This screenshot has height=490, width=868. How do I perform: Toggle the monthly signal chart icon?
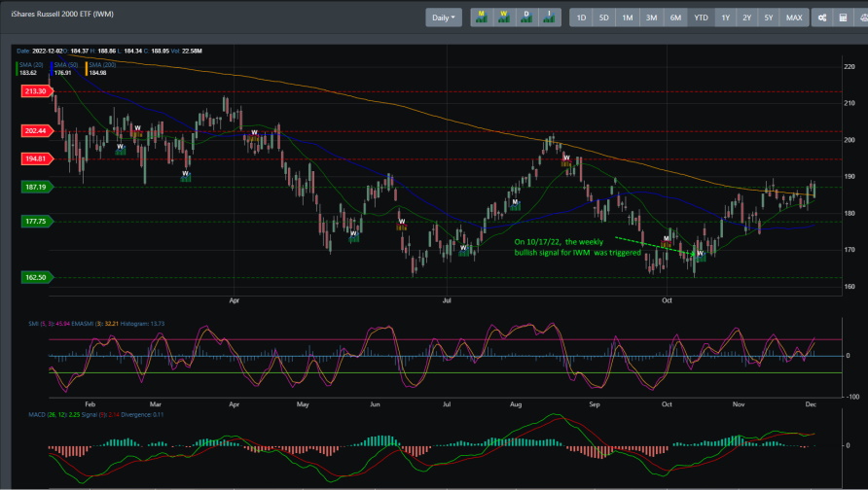tap(482, 17)
